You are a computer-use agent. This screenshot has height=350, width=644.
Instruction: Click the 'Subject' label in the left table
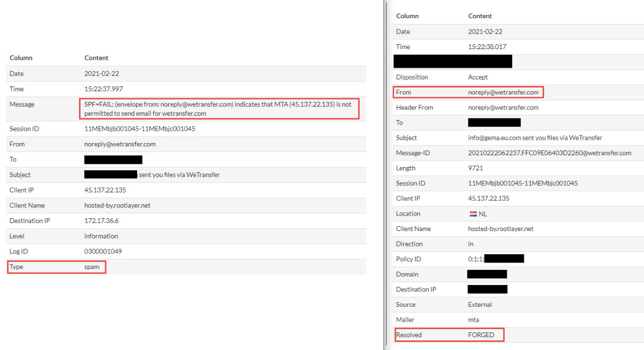[x=20, y=175]
